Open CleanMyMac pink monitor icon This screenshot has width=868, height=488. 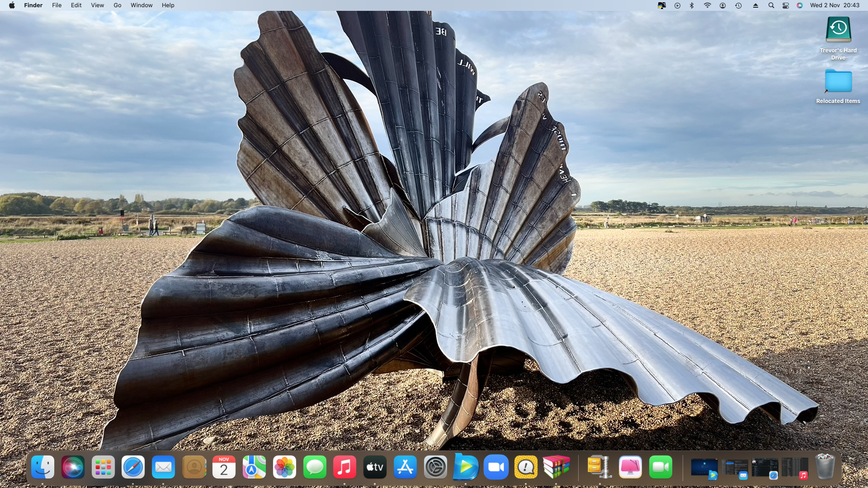coord(630,467)
